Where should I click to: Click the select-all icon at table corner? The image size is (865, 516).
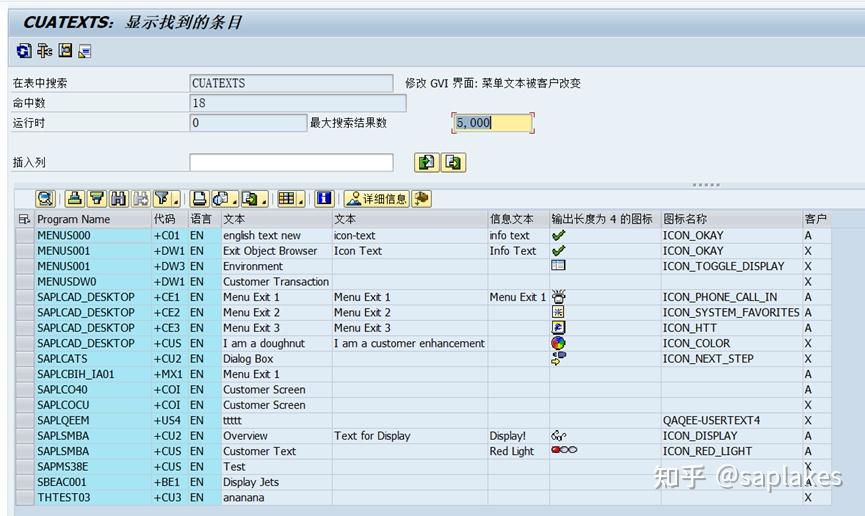(24, 219)
